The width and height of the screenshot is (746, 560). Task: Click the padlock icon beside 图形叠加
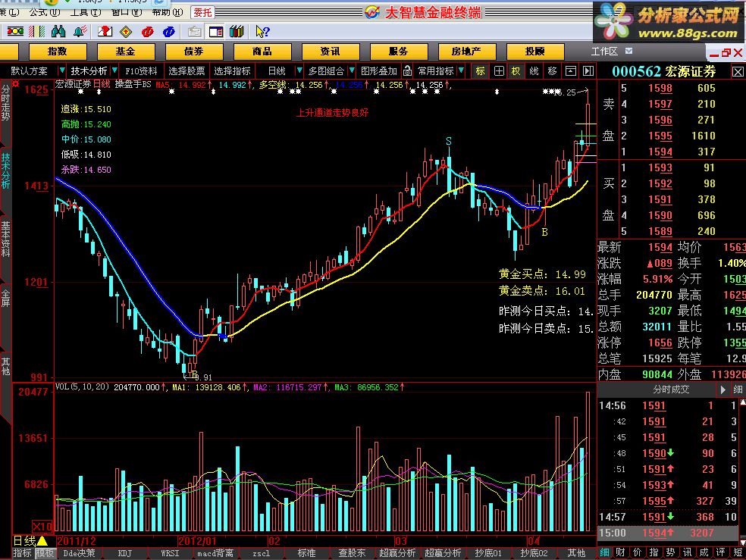[x=407, y=70]
